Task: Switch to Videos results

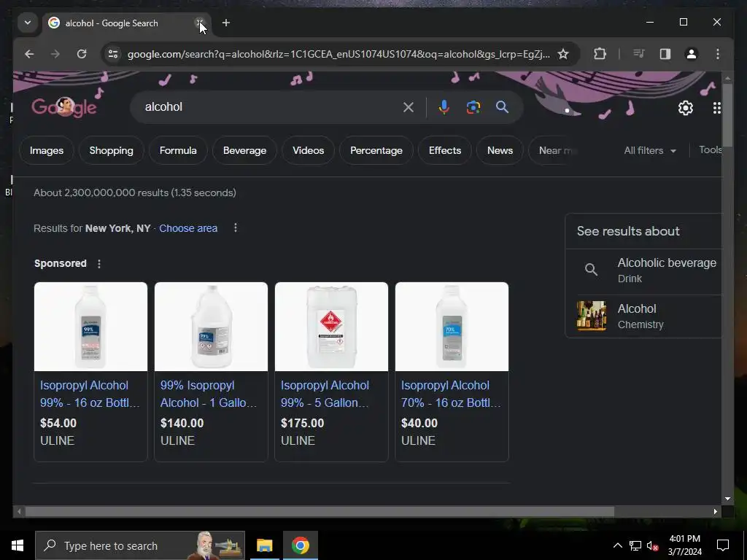Action: tap(309, 150)
